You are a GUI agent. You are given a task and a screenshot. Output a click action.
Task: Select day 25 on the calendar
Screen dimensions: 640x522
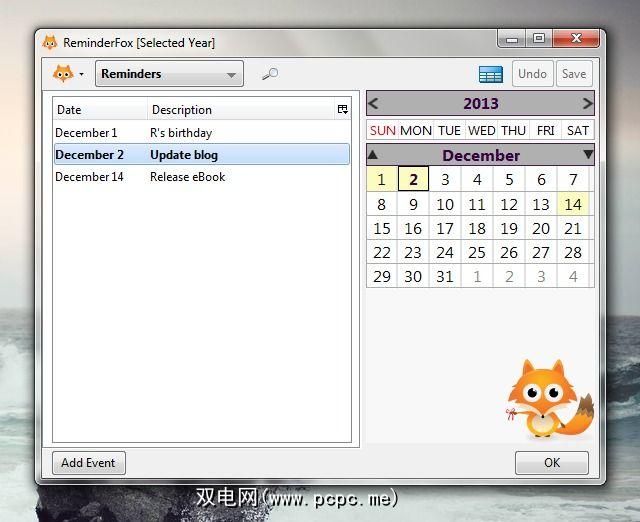click(477, 252)
